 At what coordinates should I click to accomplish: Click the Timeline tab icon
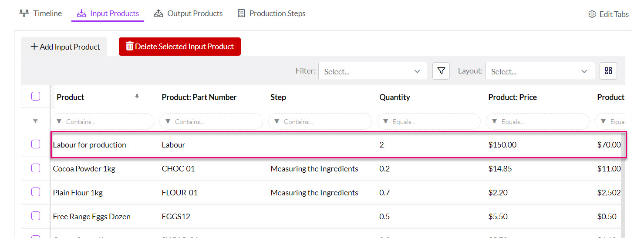pos(24,13)
